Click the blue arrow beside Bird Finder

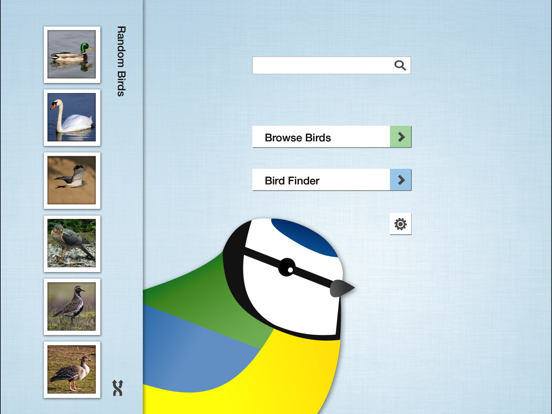click(401, 180)
